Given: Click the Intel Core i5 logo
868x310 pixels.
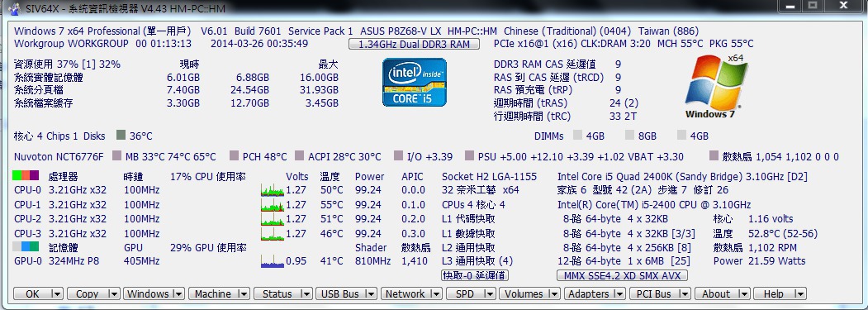Looking at the screenshot, I should pyautogui.click(x=414, y=82).
